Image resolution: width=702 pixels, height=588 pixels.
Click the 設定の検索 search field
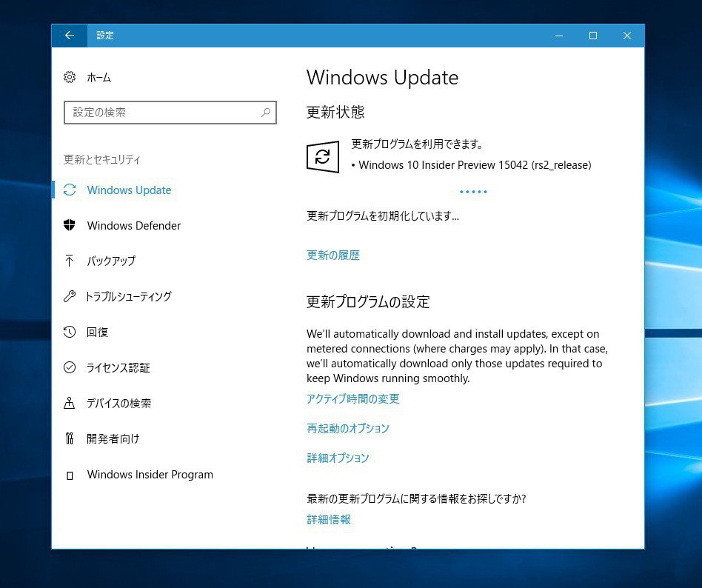(170, 113)
